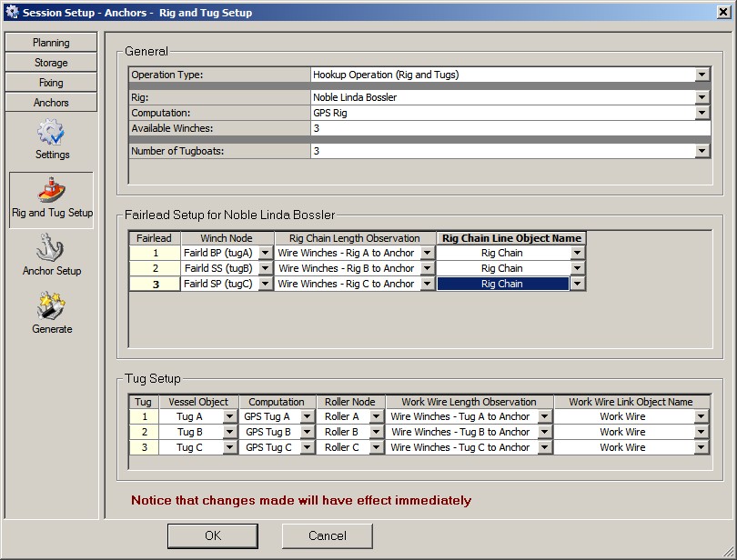Image resolution: width=737 pixels, height=560 pixels.
Task: Select the highlighted Rig Chain cell for Fairlead 3
Action: pyautogui.click(x=502, y=285)
